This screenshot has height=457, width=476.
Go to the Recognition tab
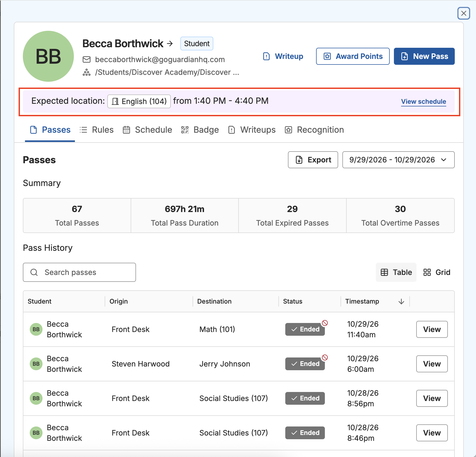(x=314, y=130)
